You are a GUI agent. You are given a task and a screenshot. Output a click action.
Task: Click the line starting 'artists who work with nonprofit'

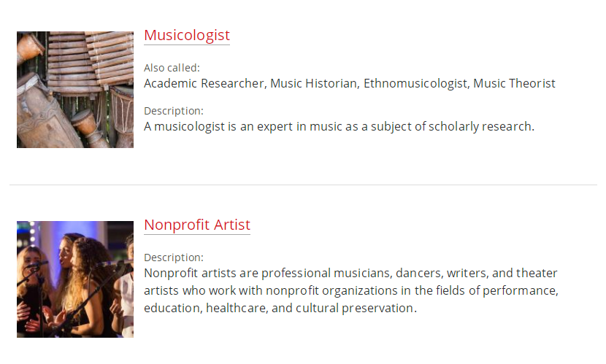[351, 290]
